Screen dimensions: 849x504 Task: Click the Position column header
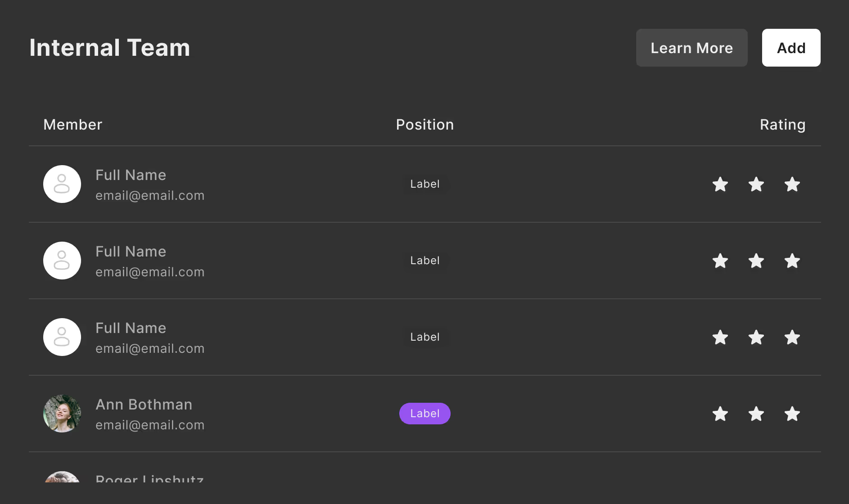click(424, 125)
